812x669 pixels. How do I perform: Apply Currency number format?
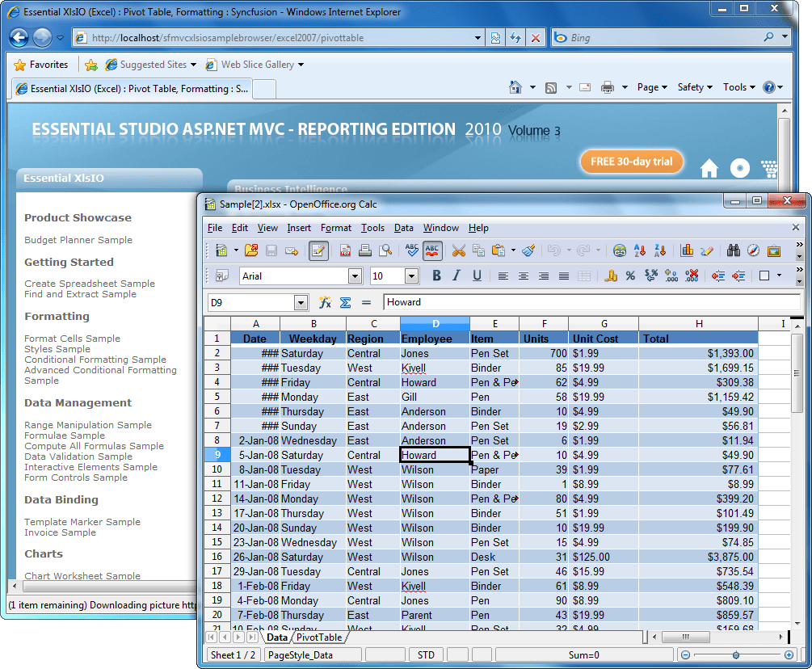[611, 276]
